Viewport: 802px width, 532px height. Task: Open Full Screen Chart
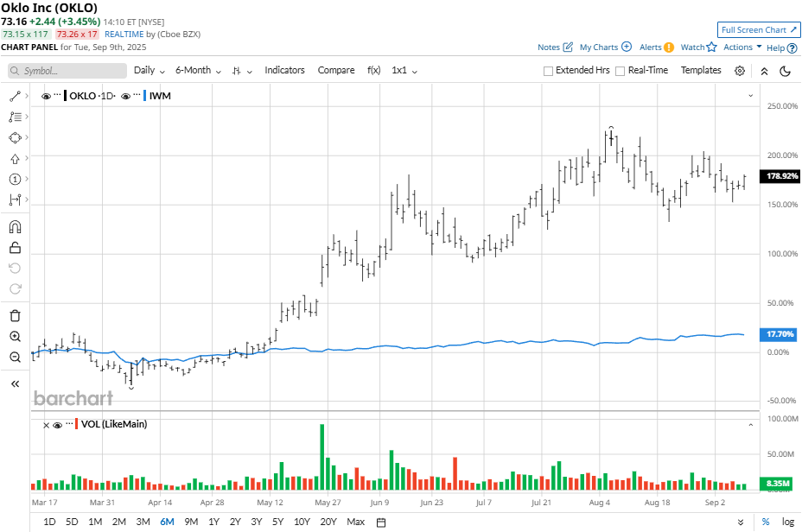coord(759,30)
